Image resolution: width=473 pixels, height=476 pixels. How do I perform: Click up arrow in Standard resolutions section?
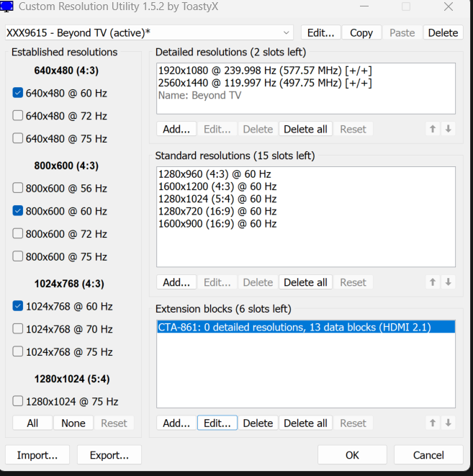(x=433, y=282)
